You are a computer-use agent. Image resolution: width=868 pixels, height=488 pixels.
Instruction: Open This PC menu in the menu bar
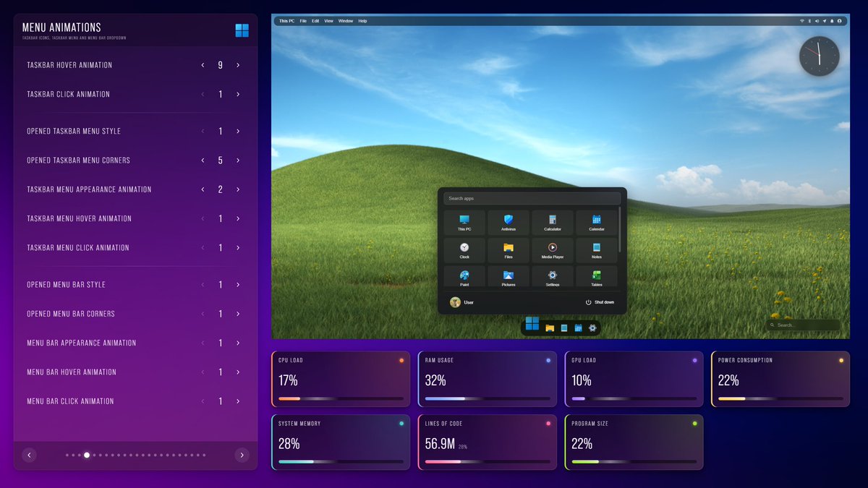[287, 21]
